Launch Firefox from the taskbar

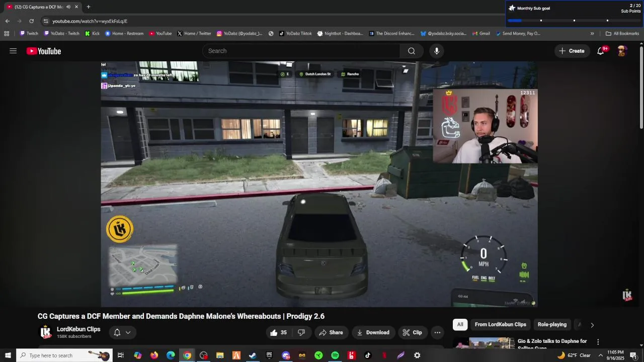click(154, 355)
